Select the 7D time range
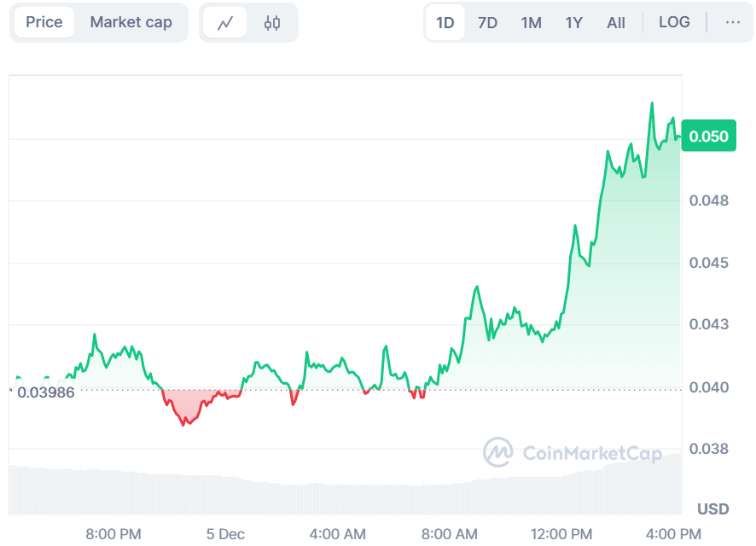This screenshot has width=756, height=546. 487,22
